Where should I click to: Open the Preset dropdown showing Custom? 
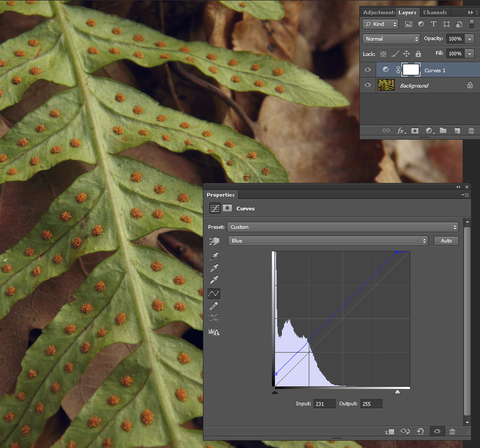coord(342,227)
